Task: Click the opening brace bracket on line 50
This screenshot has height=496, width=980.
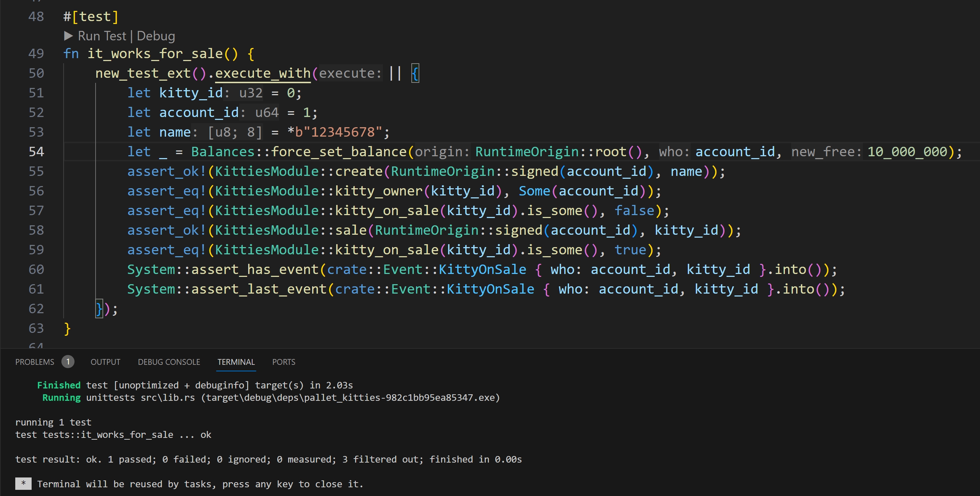Action: click(x=415, y=73)
